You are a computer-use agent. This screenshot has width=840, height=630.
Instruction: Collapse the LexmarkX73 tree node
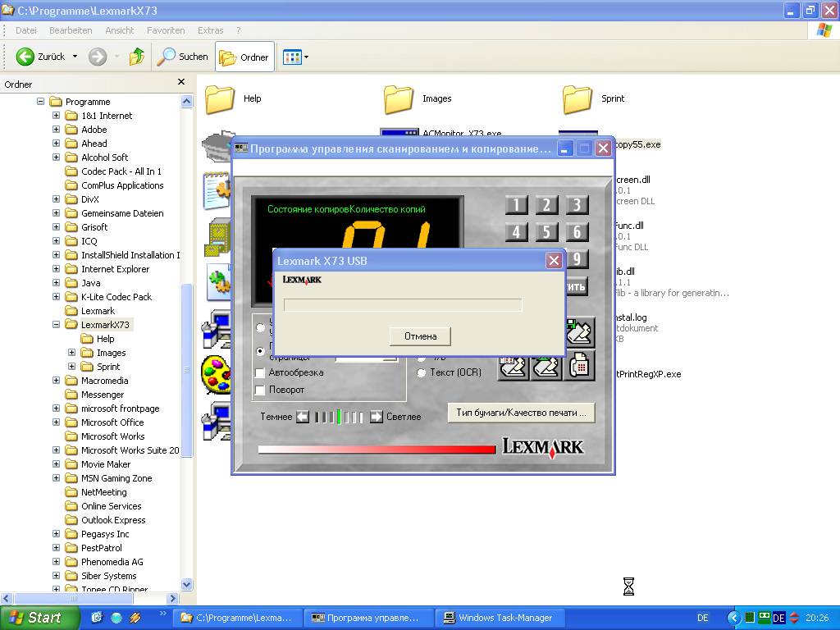click(57, 324)
